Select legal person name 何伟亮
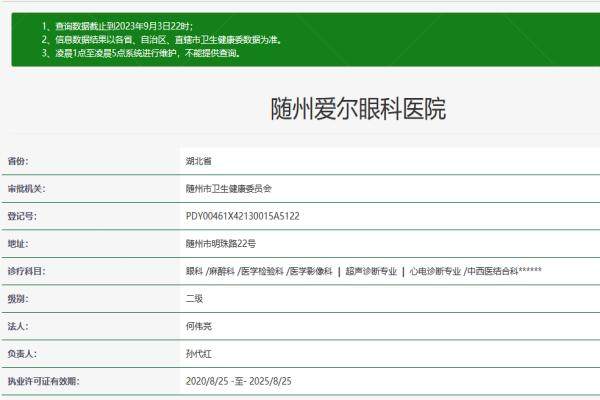Viewport: 600px width, 400px height. click(199, 327)
